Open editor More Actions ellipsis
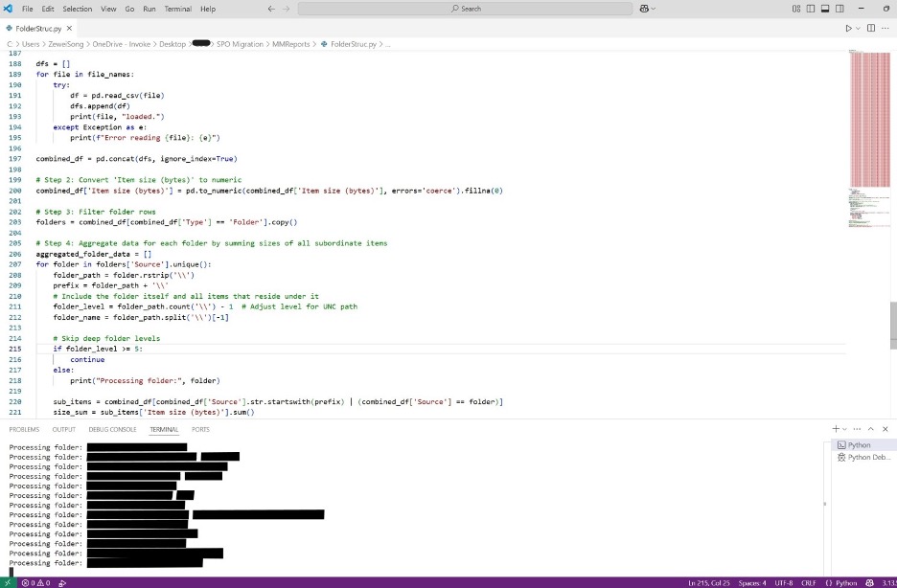Image resolution: width=897 pixels, height=588 pixels. (x=886, y=28)
